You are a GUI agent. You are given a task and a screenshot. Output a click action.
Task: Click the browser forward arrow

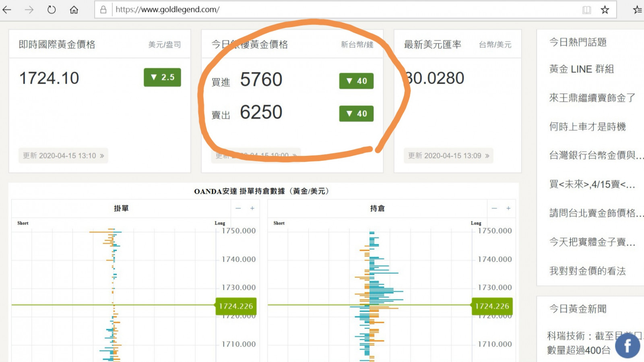[29, 10]
